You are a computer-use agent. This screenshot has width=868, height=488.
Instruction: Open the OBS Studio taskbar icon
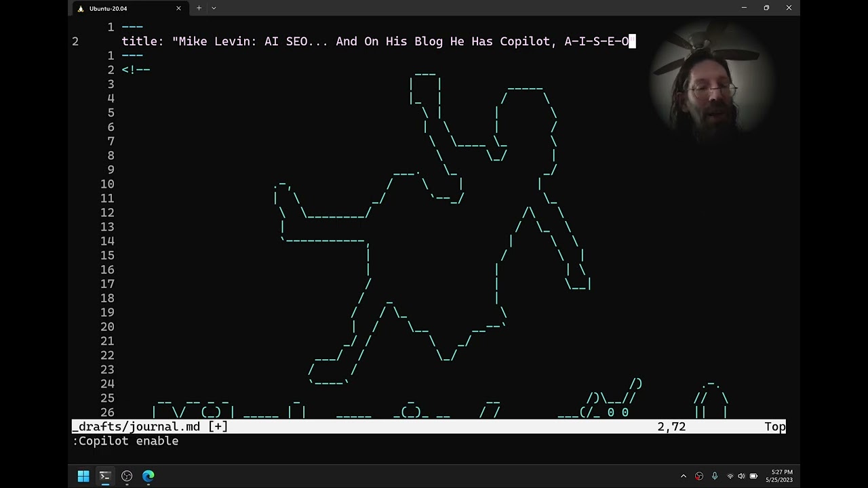tap(127, 476)
